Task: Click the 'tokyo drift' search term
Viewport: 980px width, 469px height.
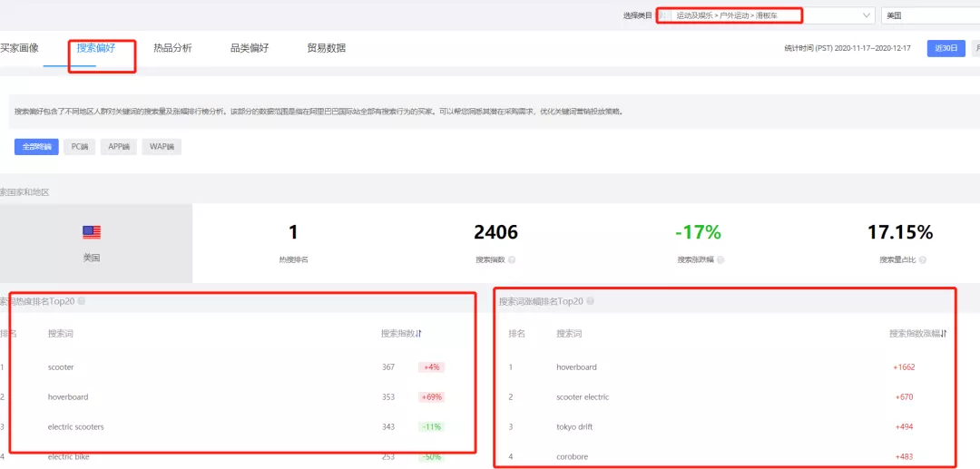Action: point(574,427)
